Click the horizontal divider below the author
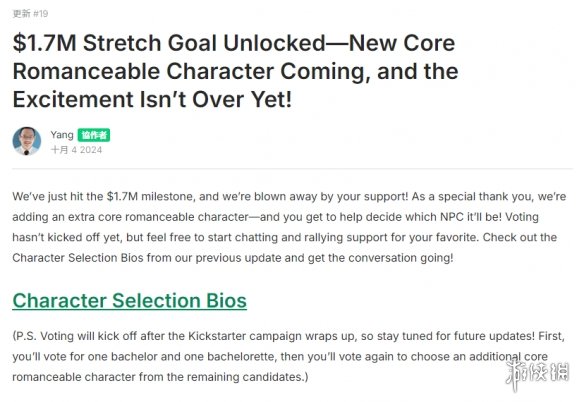584x402 pixels. pyautogui.click(x=292, y=168)
